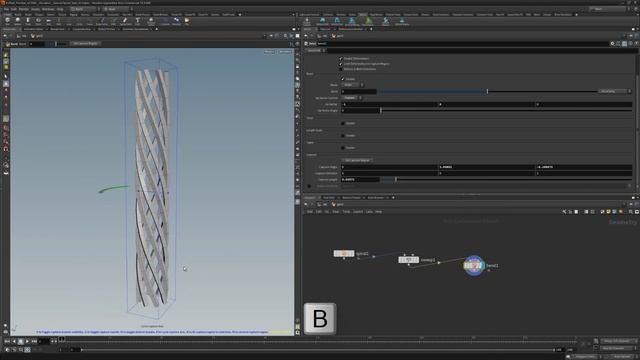640x360 pixels.
Task: Select the Sphere shelf tool
Action: click(x=18, y=21)
